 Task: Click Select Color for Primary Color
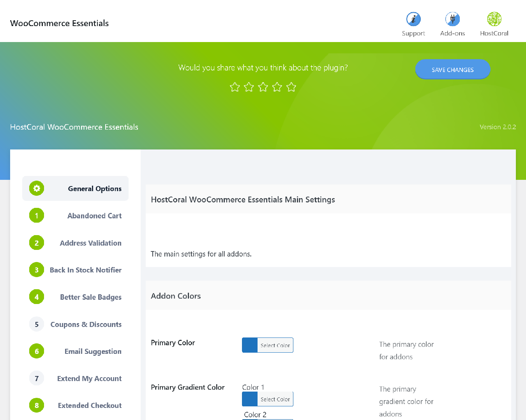pyautogui.click(x=275, y=345)
